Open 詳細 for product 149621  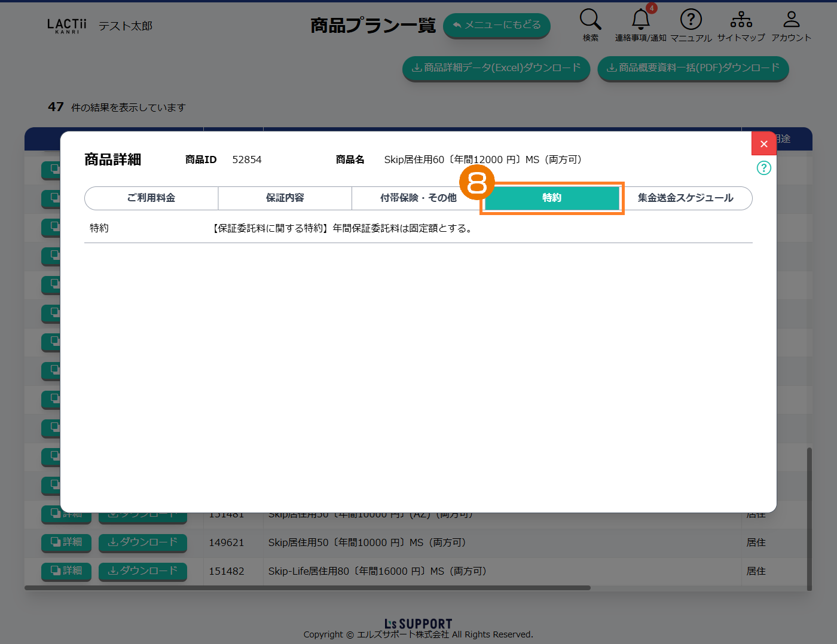66,542
